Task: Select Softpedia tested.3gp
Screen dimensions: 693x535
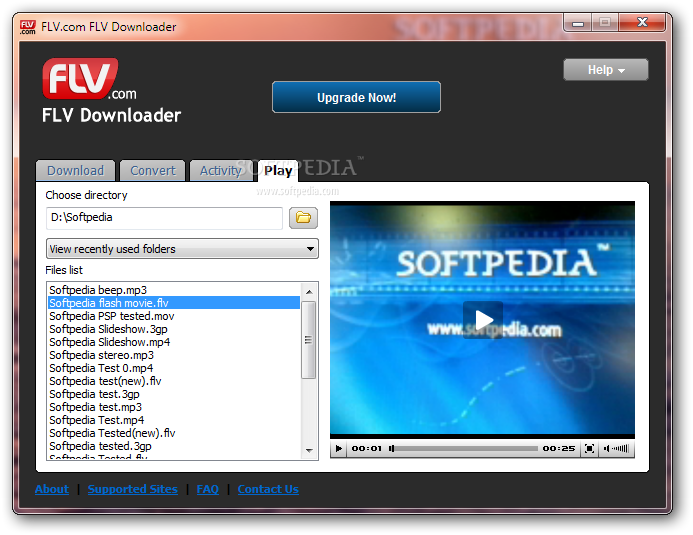Action: coord(174,446)
